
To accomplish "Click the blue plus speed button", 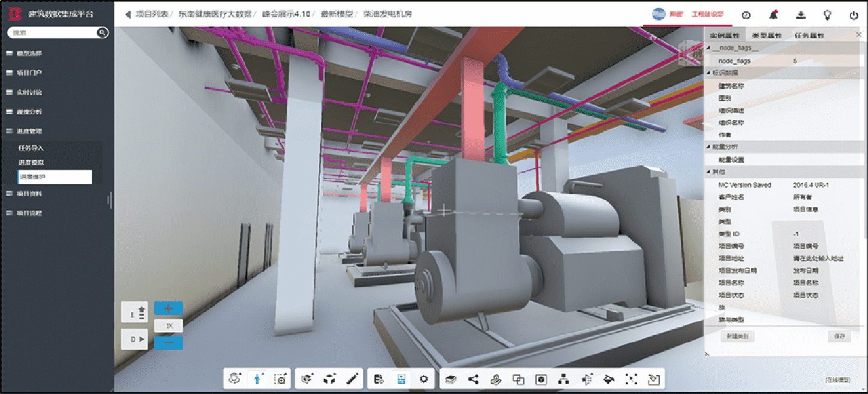I will (x=169, y=308).
